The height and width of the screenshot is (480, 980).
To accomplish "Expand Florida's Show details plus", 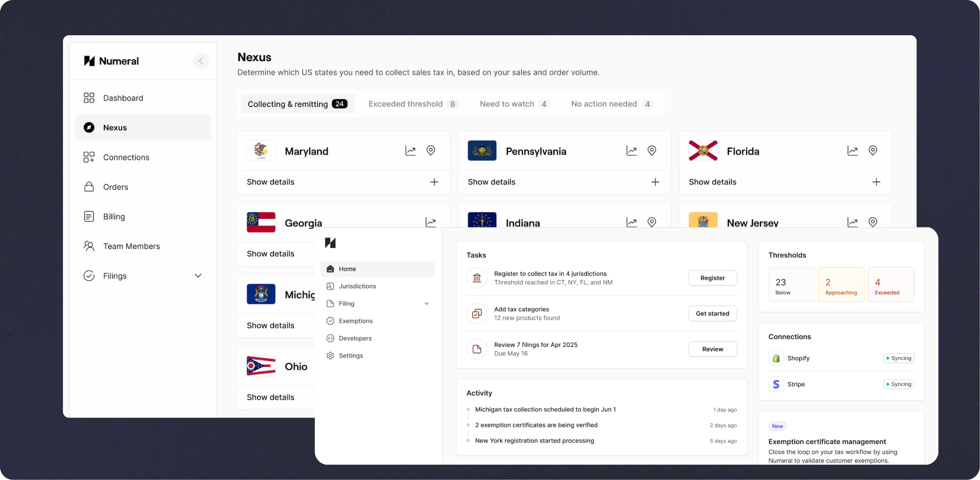I will [876, 182].
